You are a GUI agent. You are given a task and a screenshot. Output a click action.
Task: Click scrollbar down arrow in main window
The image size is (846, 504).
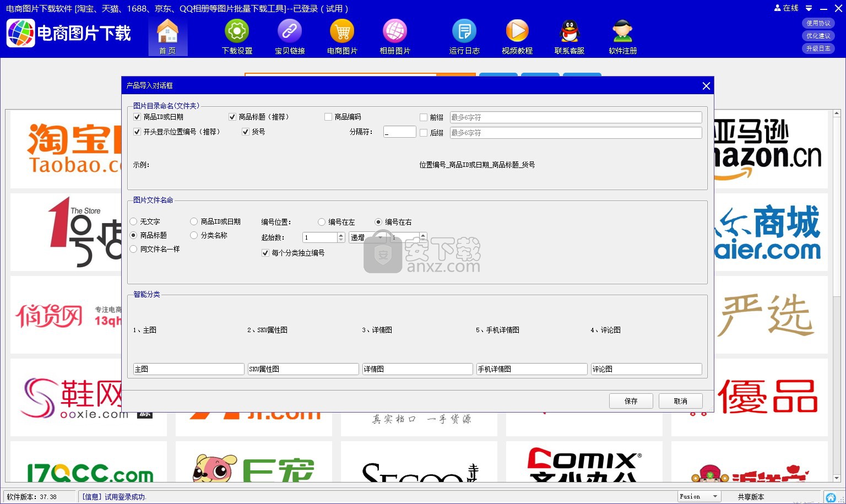point(837,478)
